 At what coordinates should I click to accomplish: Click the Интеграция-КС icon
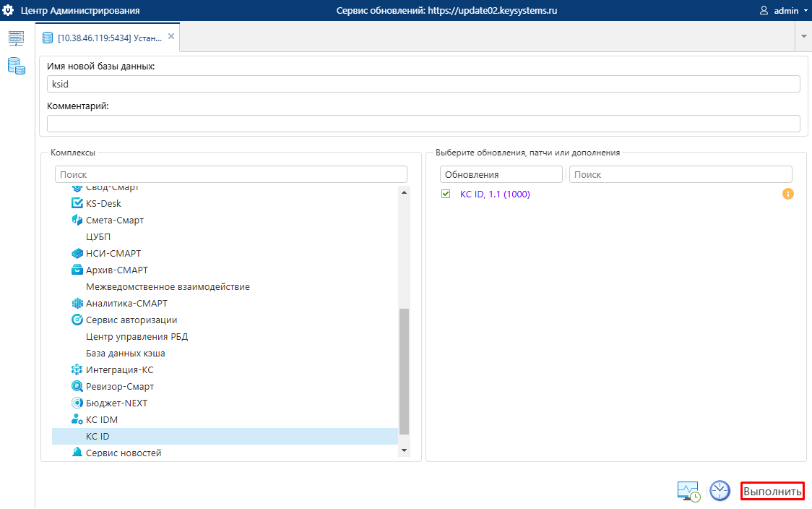[x=77, y=369]
